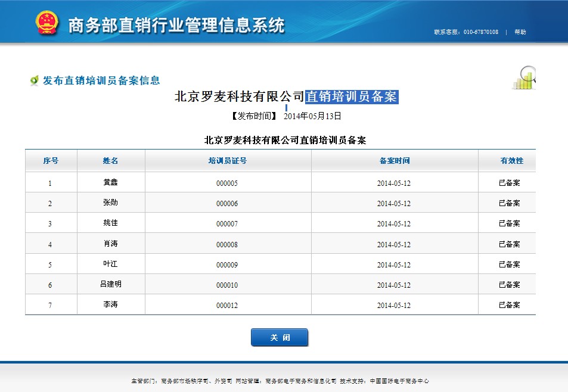The image size is (568, 392).
Task: Select the 序号 column header
Action: pos(51,161)
